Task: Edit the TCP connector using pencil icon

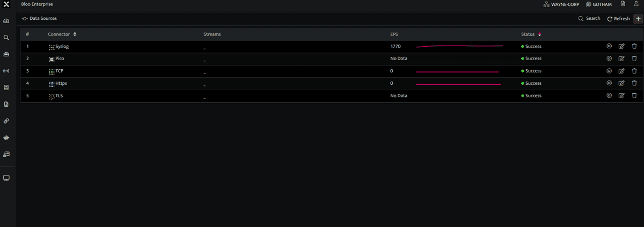Action: click(621, 71)
